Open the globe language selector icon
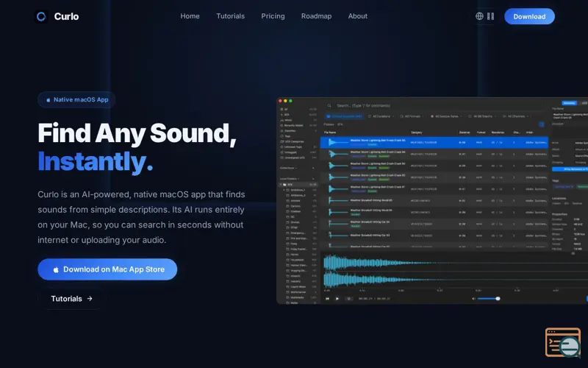 tap(479, 16)
